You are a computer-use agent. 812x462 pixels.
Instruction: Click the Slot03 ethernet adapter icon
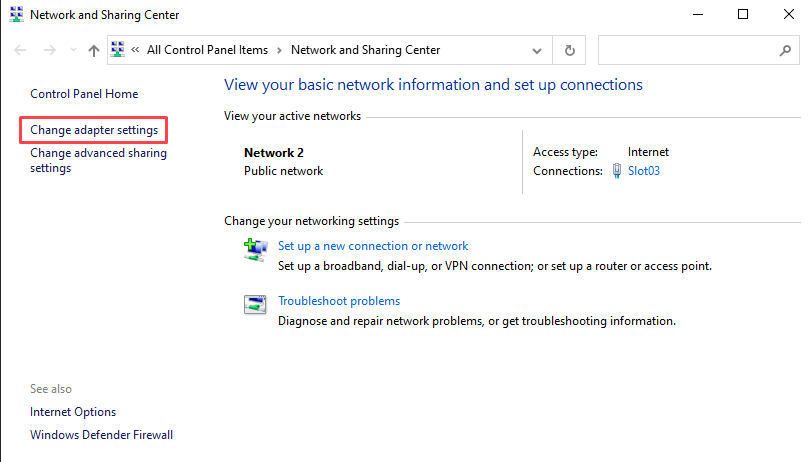click(617, 171)
